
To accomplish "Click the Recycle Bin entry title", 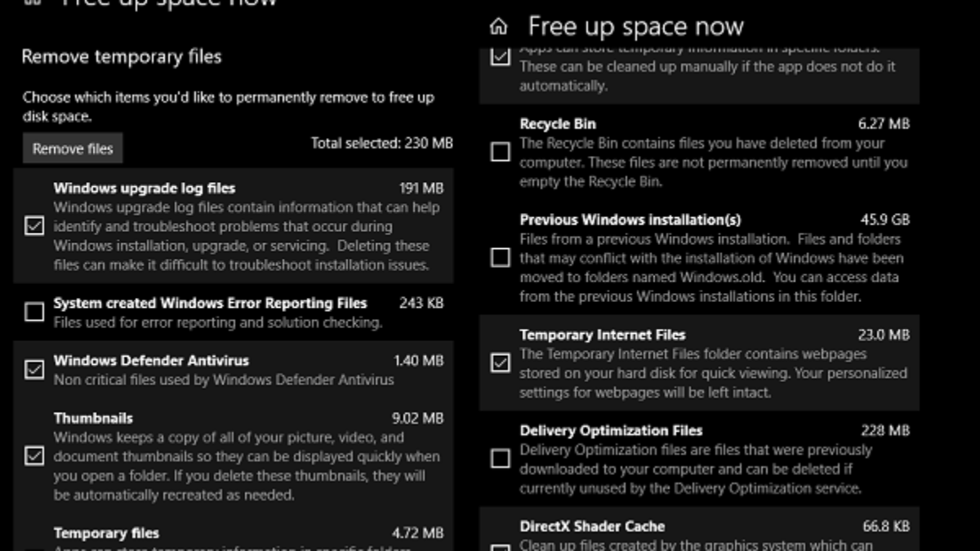I will pyautogui.click(x=558, y=124).
